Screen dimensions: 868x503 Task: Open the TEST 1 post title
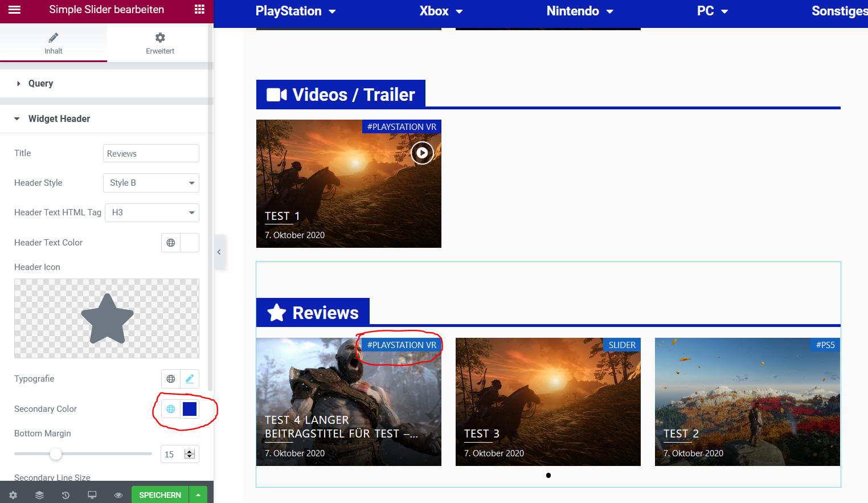click(x=282, y=216)
